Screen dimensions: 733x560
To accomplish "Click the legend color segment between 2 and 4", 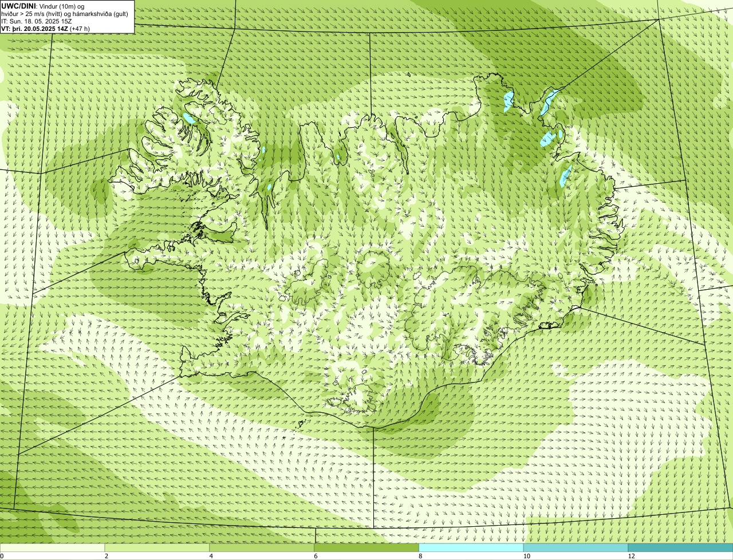I will [x=157, y=547].
